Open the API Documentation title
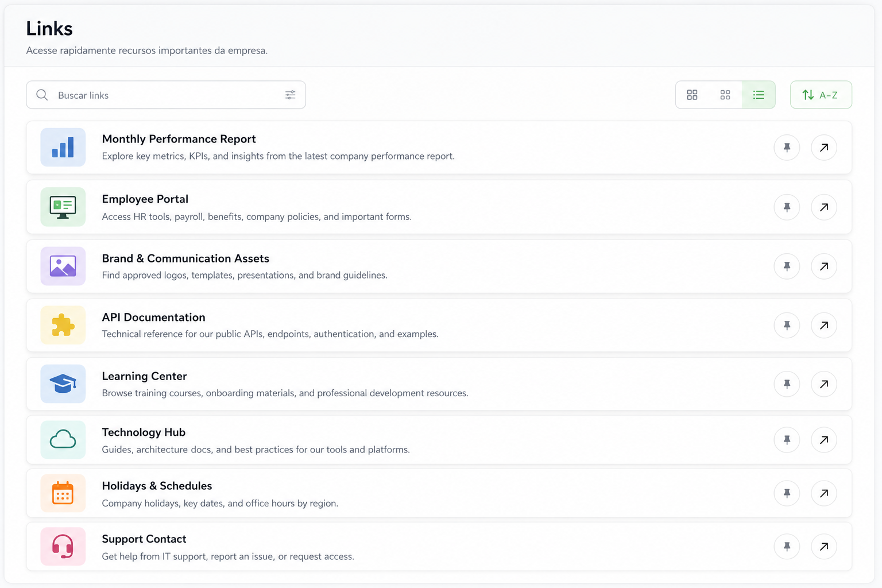The height and width of the screenshot is (588, 882). tap(154, 318)
